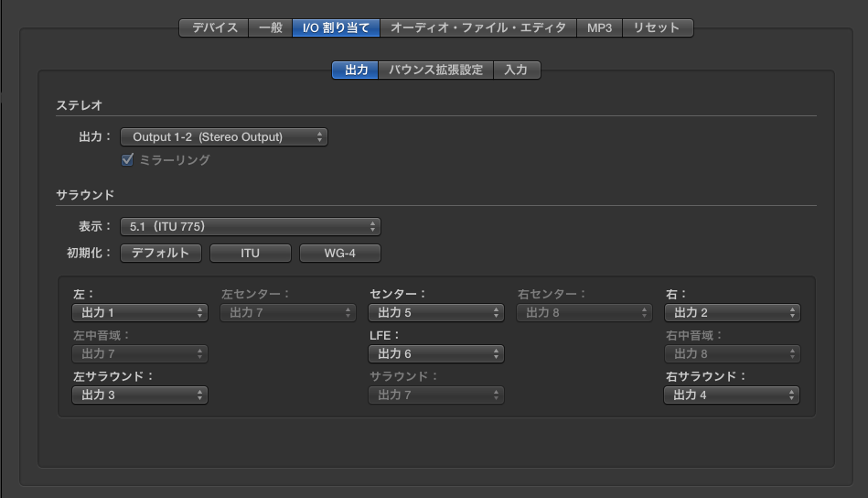Open the 左 出力 1 dropdown
This screenshot has width=868, height=498.
coord(140,312)
